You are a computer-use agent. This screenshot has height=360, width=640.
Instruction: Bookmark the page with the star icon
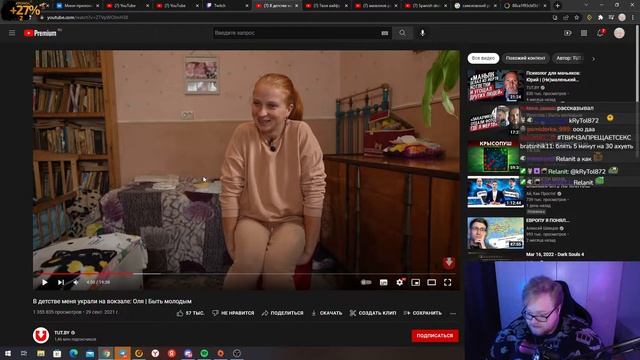point(577,18)
